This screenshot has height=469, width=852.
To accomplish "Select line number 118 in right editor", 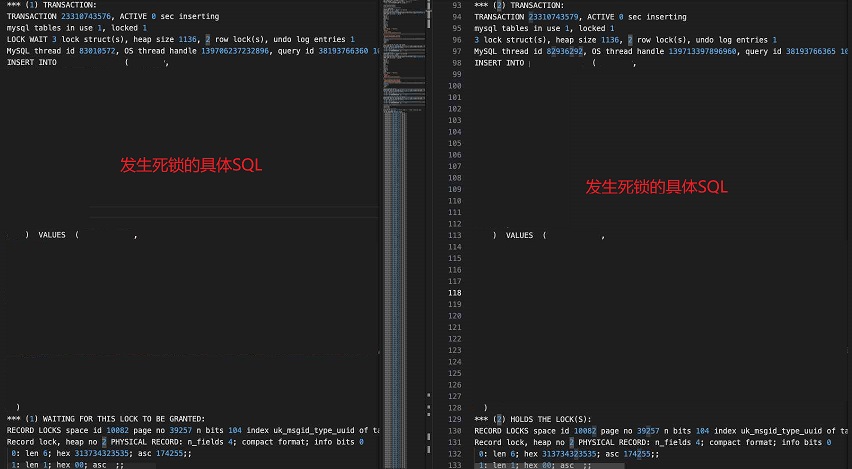I will (455, 293).
